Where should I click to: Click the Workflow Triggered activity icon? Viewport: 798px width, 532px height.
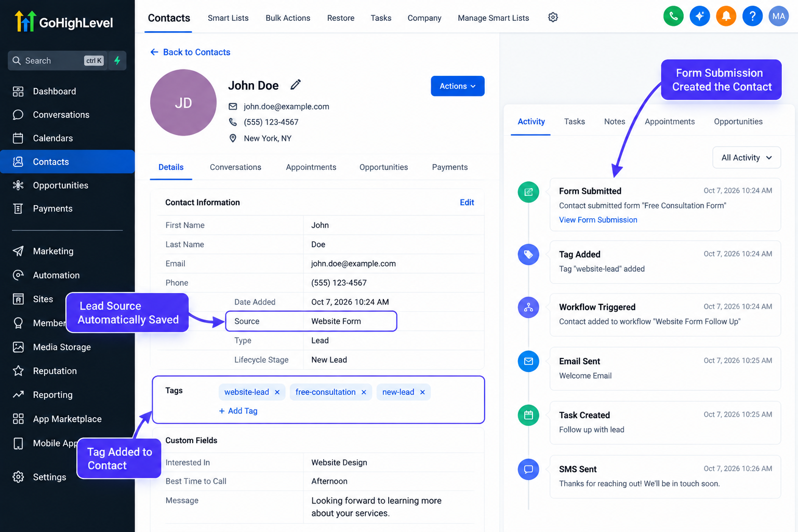[x=528, y=308]
